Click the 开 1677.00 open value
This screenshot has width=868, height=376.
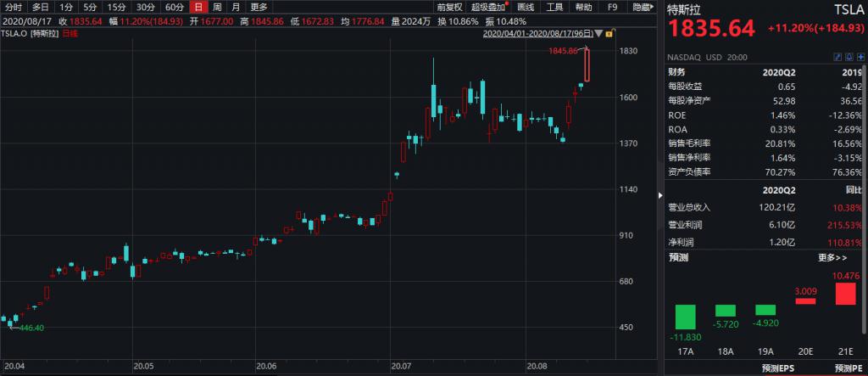tap(211, 21)
